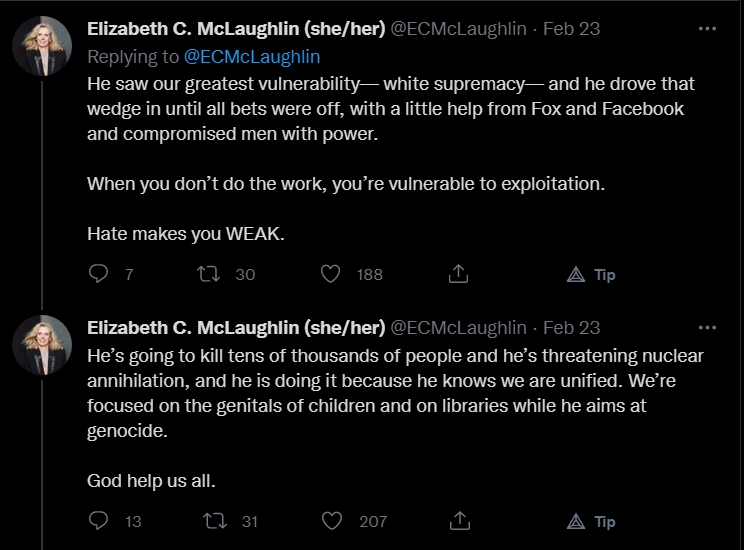Screen dimensions: 744x550
Task: Open Feb 23 timestamp on second tweet
Action: click(x=571, y=328)
